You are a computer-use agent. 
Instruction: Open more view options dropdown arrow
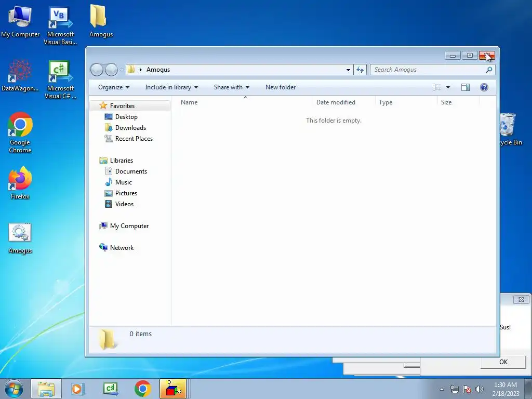pyautogui.click(x=448, y=87)
